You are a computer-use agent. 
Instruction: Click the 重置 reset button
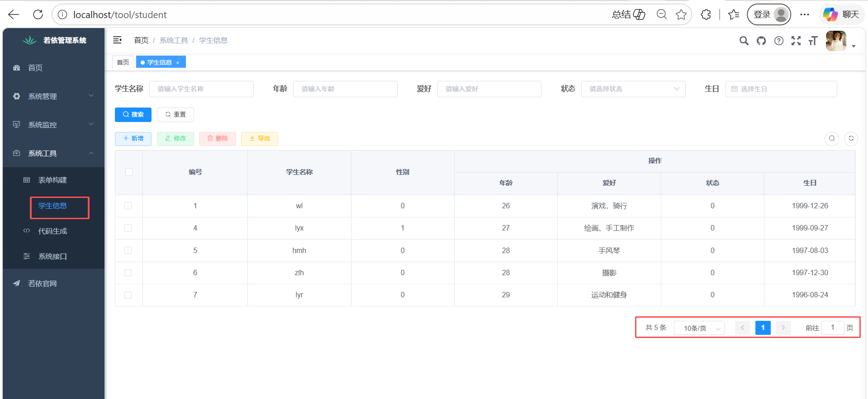[x=175, y=115]
